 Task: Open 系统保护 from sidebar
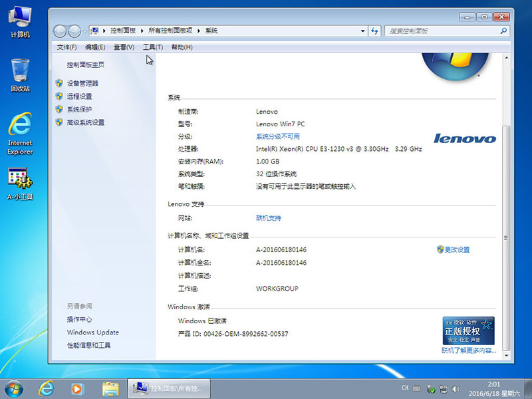(x=79, y=109)
